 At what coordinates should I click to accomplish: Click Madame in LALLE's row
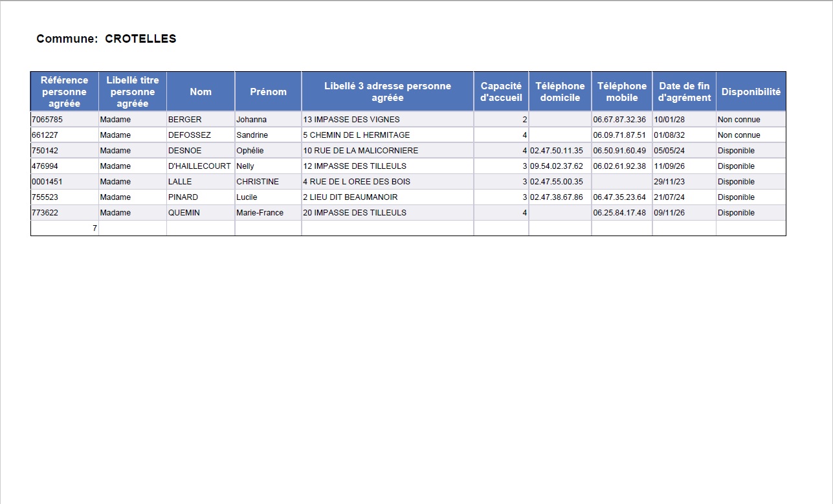[115, 182]
